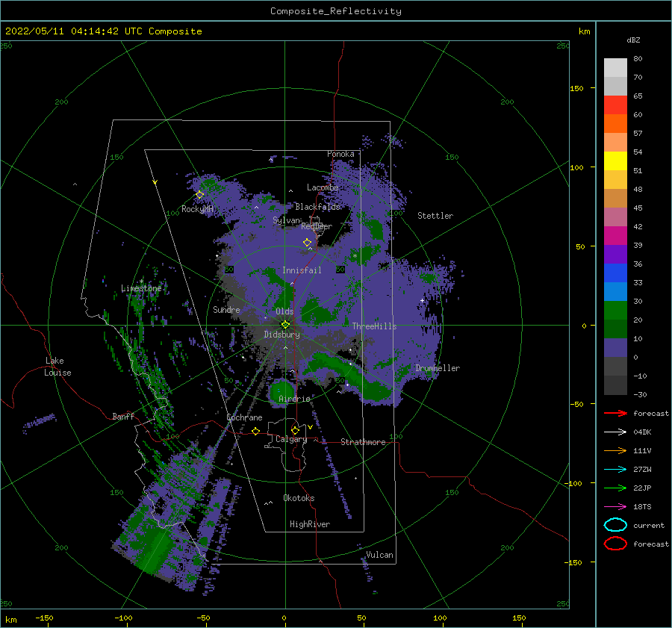Select the slate-purple 0 dBZ swatch
Image resolution: width=672 pixels, height=628 pixels.
pyautogui.click(x=615, y=348)
